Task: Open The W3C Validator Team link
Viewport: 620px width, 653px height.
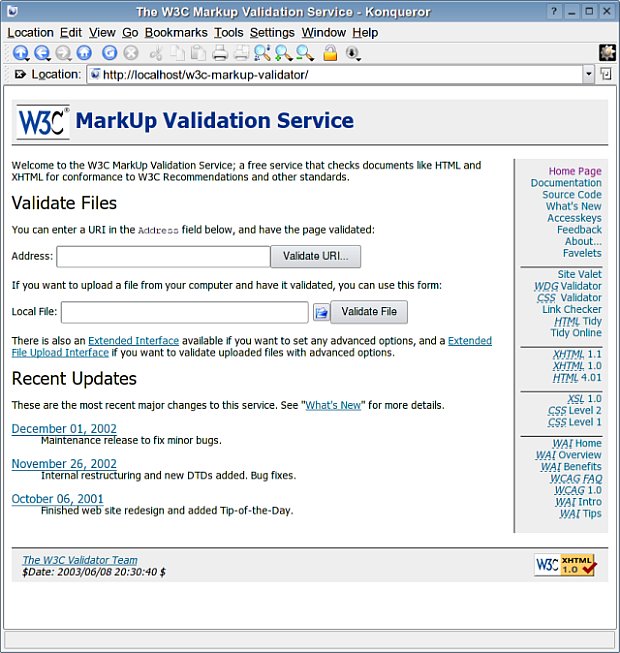Action: (80, 560)
